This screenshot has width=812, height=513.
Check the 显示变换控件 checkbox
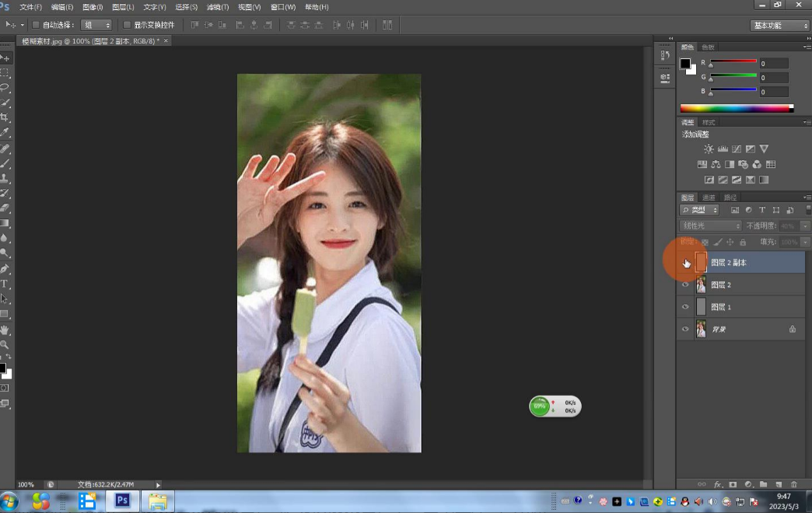(127, 25)
